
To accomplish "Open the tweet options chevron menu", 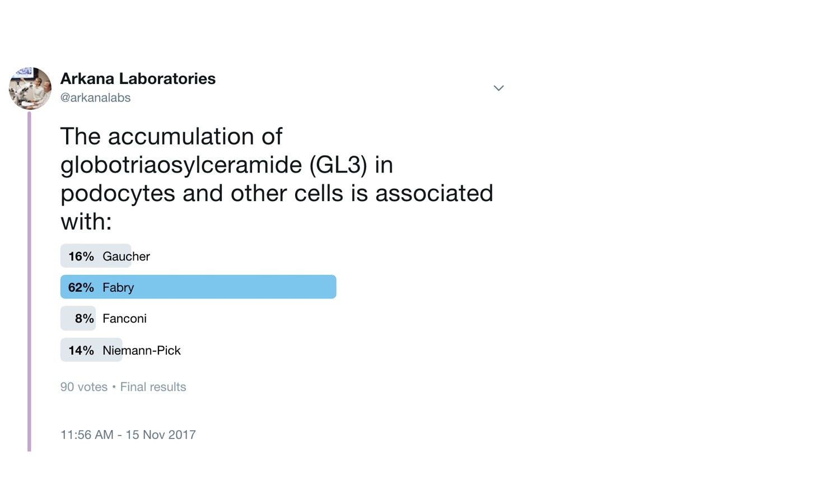I will pos(498,88).
